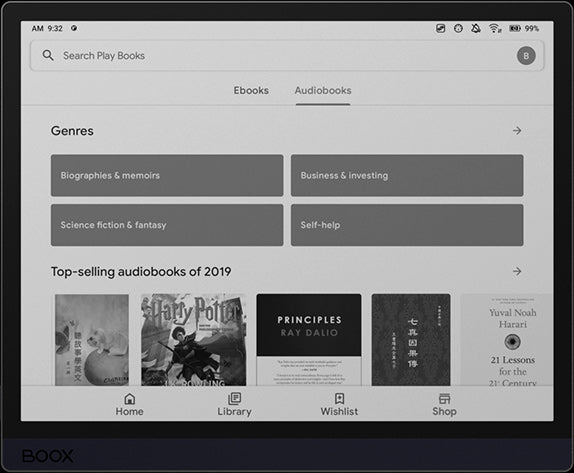Open the Harry Potter audiobook cover

(x=194, y=340)
